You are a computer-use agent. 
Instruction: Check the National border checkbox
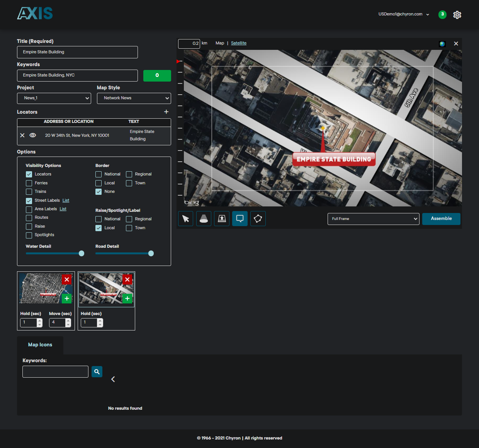pos(99,174)
